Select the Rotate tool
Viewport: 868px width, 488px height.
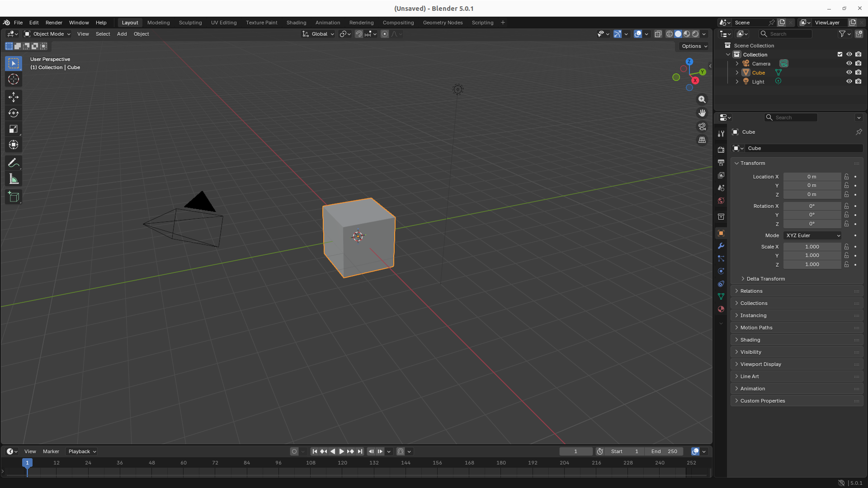pyautogui.click(x=14, y=113)
